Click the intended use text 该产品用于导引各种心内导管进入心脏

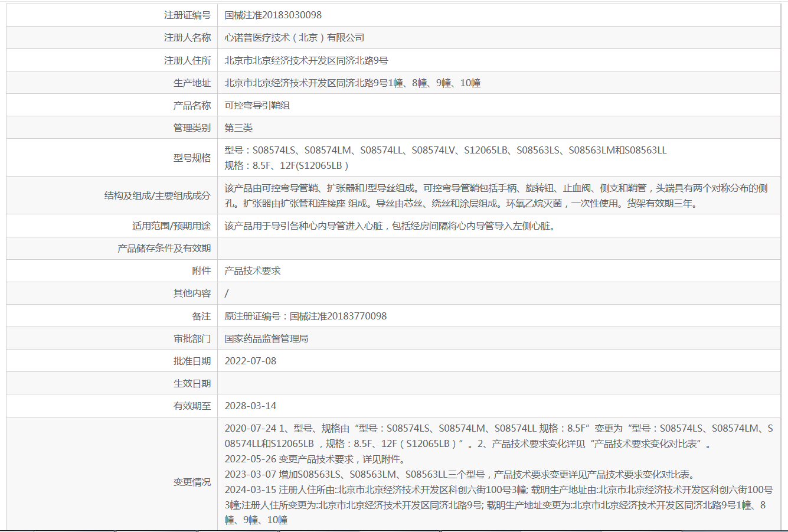coord(390,226)
